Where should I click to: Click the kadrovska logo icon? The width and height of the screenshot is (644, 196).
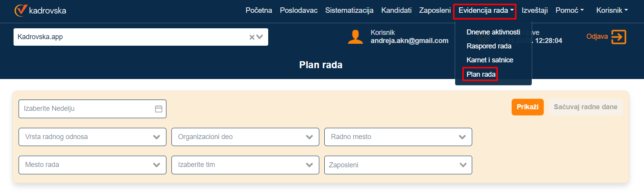[21, 10]
